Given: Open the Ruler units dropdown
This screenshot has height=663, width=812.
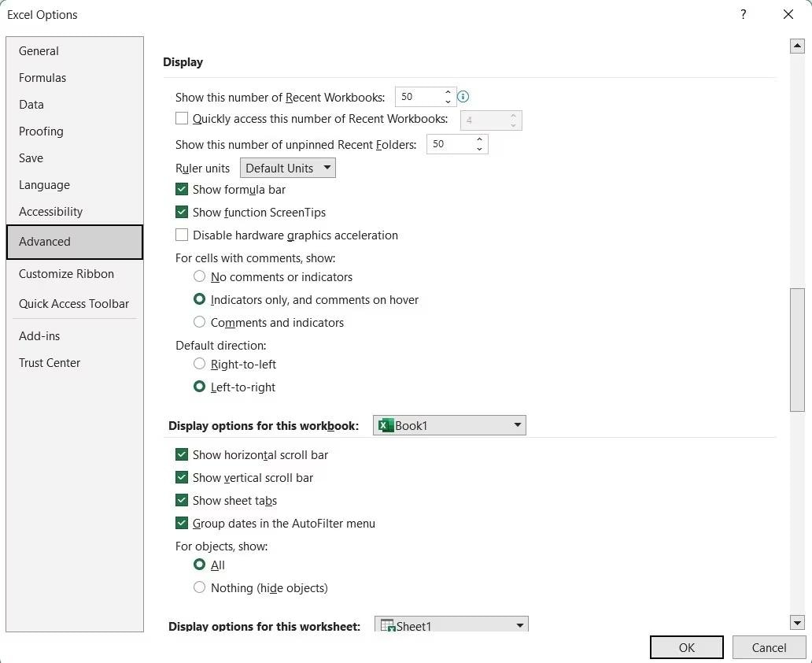Looking at the screenshot, I should 287,168.
